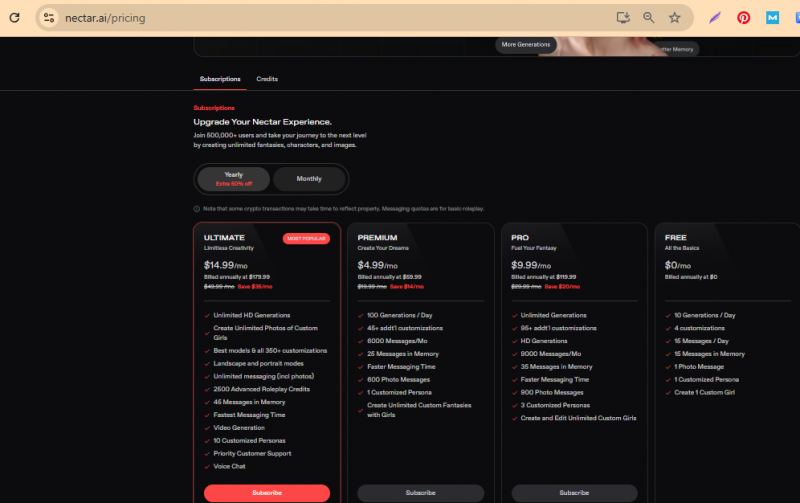Select Monthly billing option
The width and height of the screenshot is (800, 503).
point(309,179)
